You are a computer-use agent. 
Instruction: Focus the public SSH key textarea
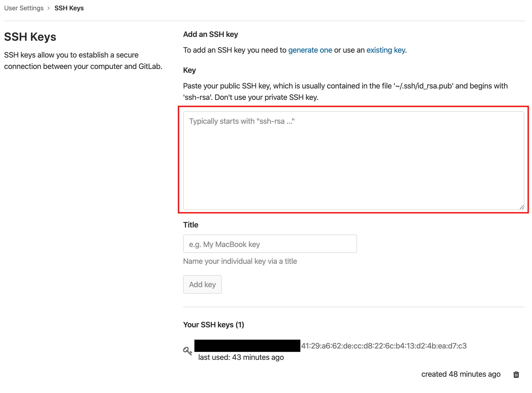click(x=353, y=160)
